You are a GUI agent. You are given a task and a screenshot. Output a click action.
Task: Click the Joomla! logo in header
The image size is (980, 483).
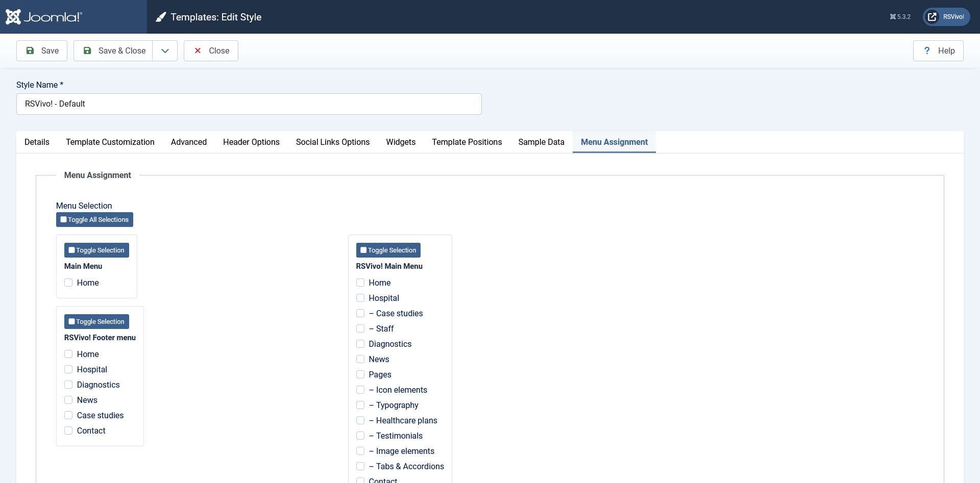[x=44, y=17]
